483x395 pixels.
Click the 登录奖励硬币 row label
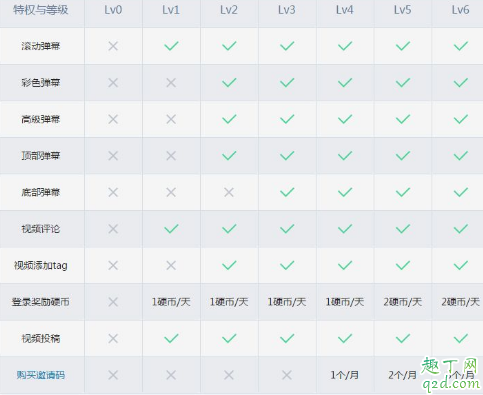41,302
